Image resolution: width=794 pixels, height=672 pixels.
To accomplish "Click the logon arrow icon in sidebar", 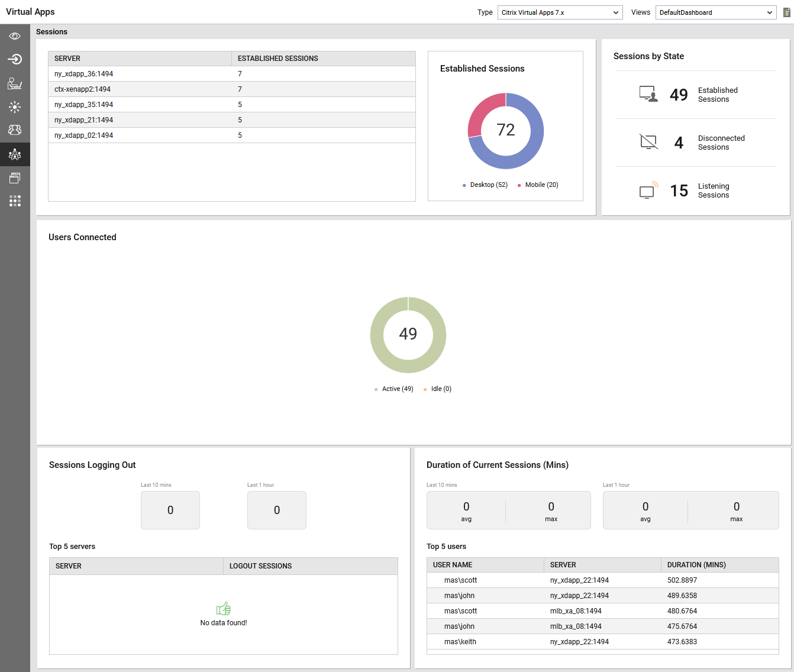I will point(15,59).
